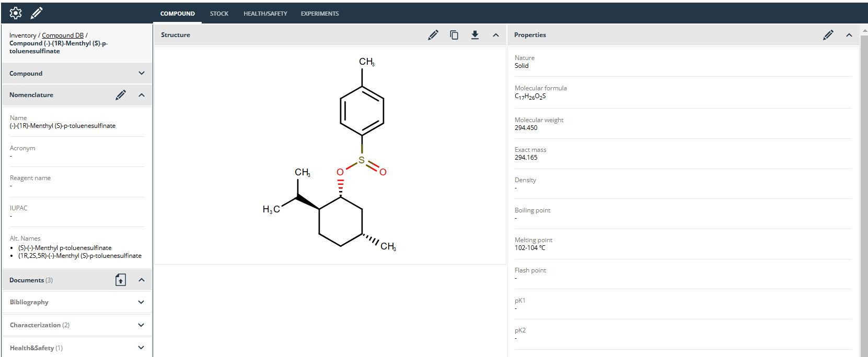Select the name '(-)-(1R)-Menthyl (S)-p-toluenesulfinate' value
Viewport: 868px width, 357px height.
63,126
